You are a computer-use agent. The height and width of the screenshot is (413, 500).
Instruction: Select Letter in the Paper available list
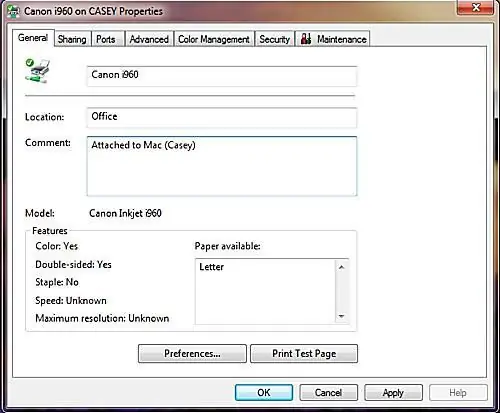(x=212, y=267)
